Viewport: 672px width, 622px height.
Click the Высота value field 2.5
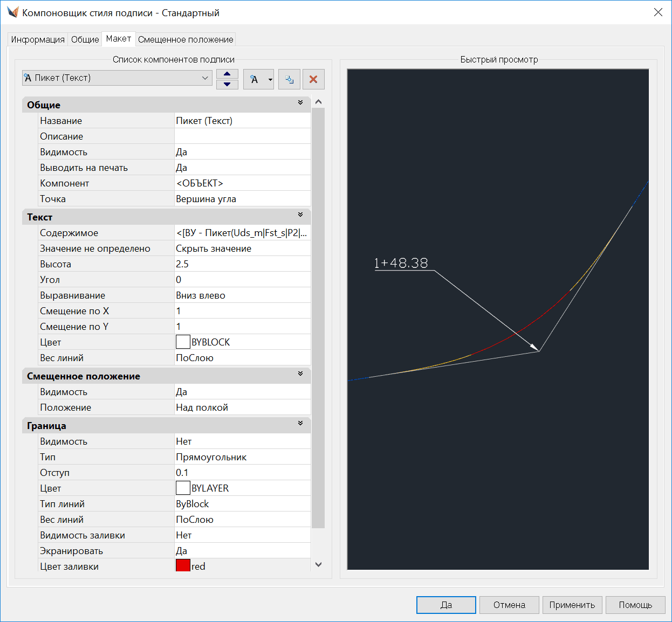pyautogui.click(x=242, y=264)
